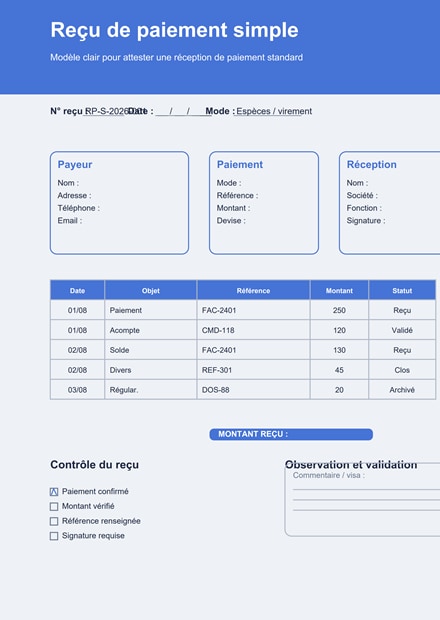The height and width of the screenshot is (620, 440).
Task: Click the DOS-88 reference cell
Action: tap(253, 390)
